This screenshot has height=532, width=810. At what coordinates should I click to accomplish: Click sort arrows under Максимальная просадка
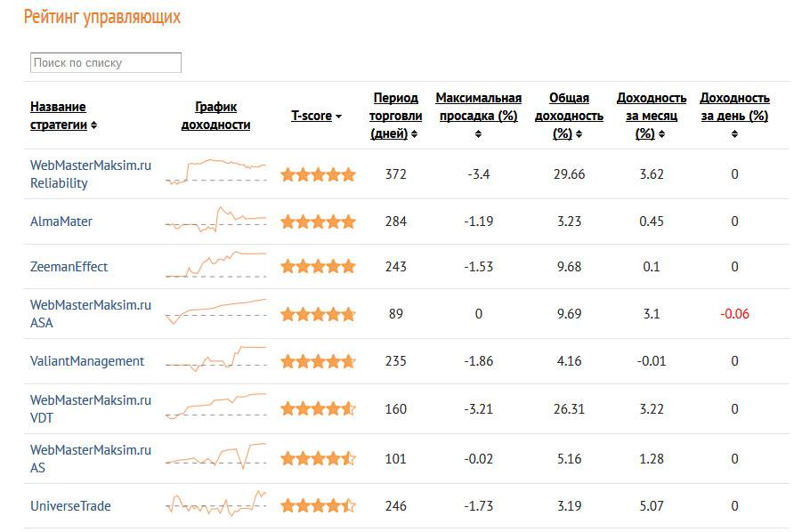pos(478,134)
